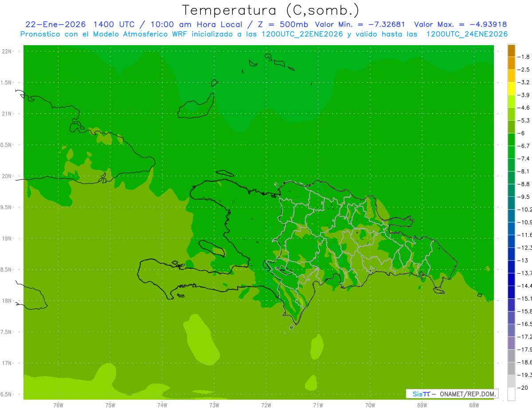
Task: Click the '-15.8' legend value
Action: 524,311
